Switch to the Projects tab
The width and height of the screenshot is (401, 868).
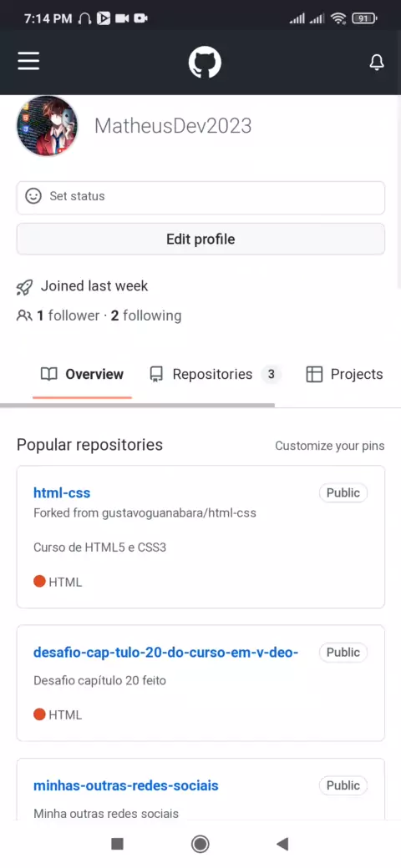click(344, 374)
